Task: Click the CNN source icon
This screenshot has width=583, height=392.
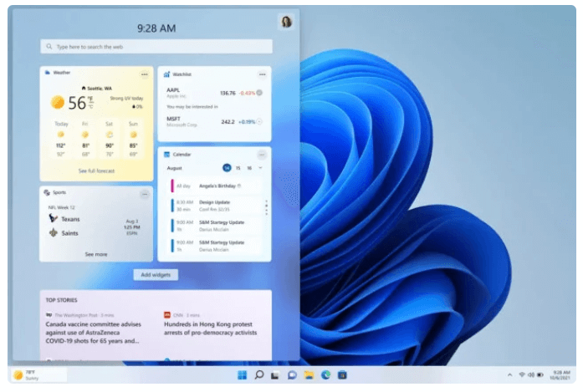Action: [167, 315]
